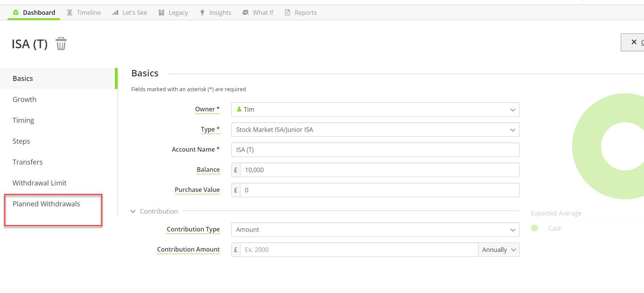644x293 pixels.
Task: Show the Transfers section
Action: tap(59, 162)
